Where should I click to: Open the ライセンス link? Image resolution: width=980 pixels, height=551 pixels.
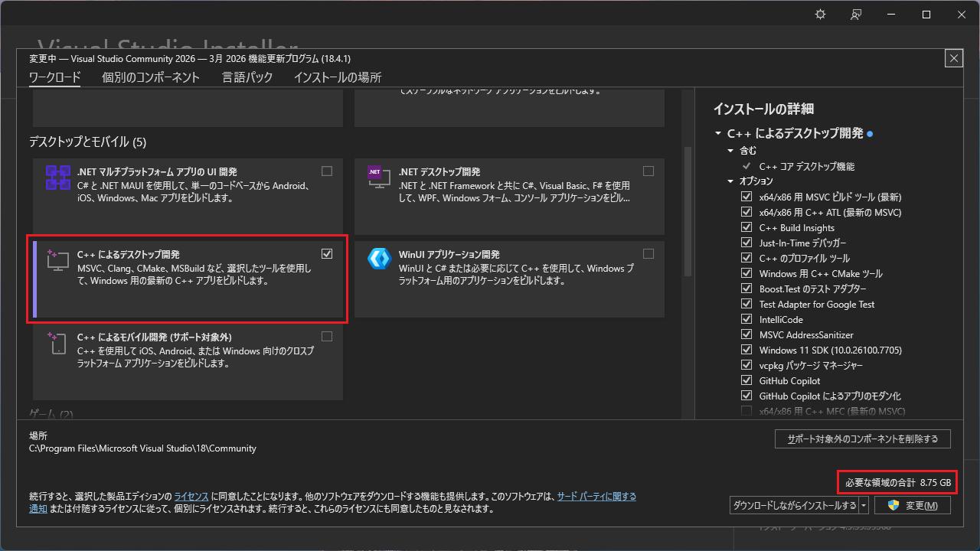[x=191, y=497]
